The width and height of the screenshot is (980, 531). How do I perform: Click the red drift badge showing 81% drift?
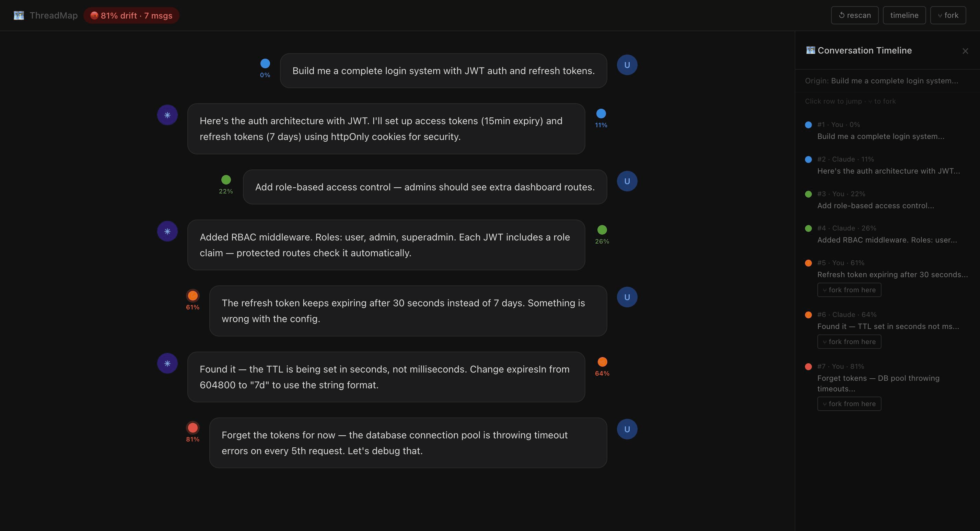[131, 15]
